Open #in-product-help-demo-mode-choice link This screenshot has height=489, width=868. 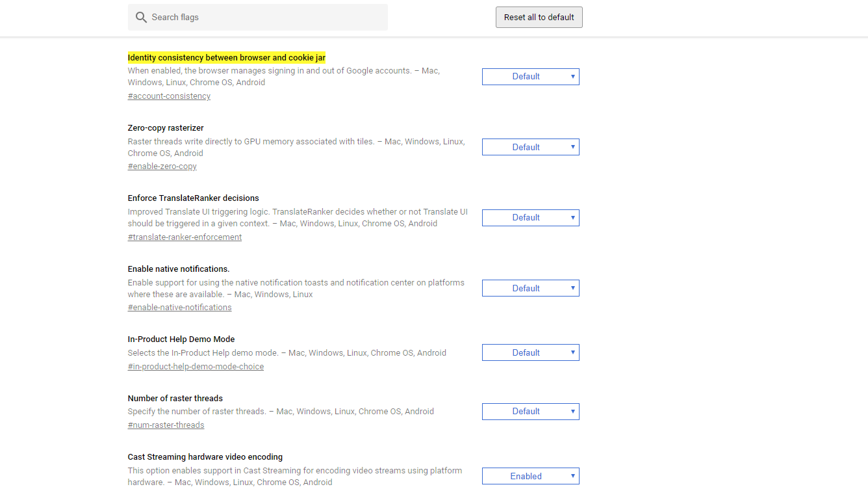click(196, 367)
